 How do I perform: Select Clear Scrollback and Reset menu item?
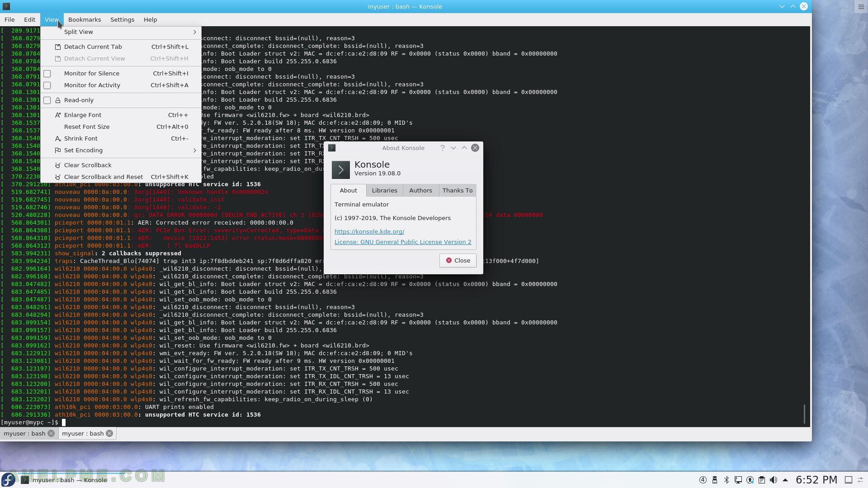pyautogui.click(x=121, y=177)
